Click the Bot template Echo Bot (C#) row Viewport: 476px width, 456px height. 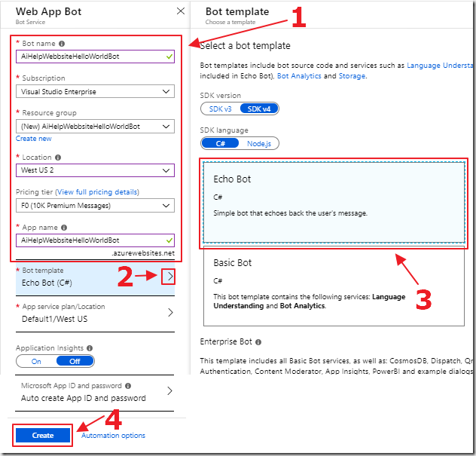point(95,277)
